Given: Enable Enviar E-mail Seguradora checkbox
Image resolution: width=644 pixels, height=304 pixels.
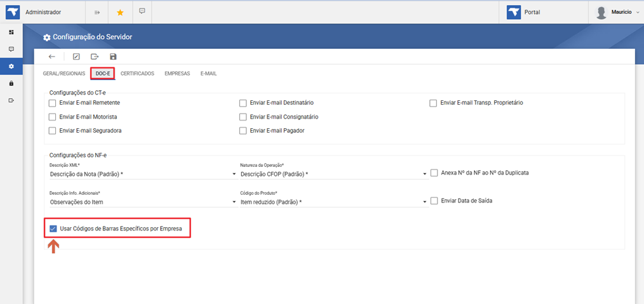Looking at the screenshot, I should 52,131.
